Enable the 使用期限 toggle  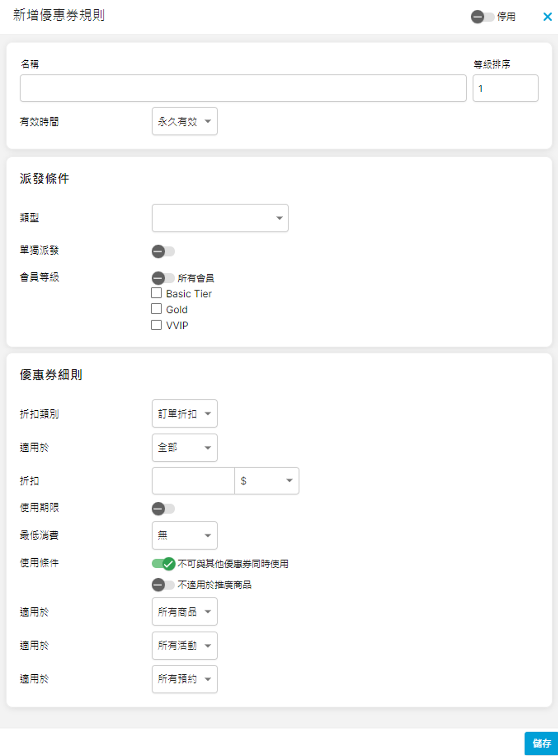163,509
